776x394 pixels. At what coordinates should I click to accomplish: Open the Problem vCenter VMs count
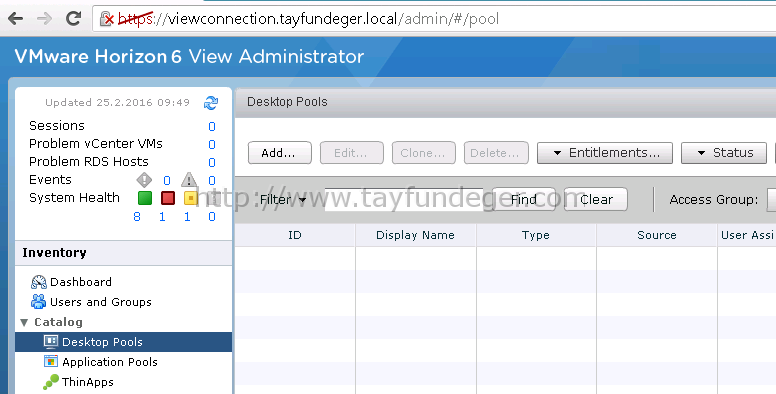(x=212, y=144)
